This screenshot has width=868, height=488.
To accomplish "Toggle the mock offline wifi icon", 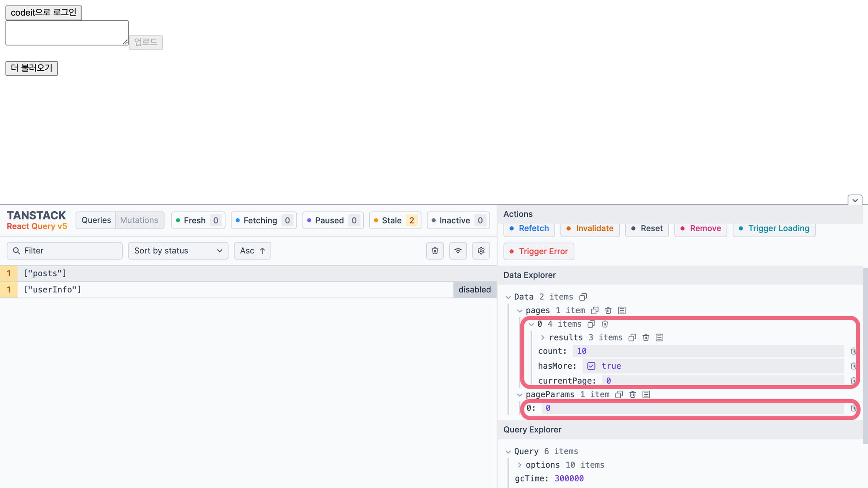I will [x=458, y=251].
